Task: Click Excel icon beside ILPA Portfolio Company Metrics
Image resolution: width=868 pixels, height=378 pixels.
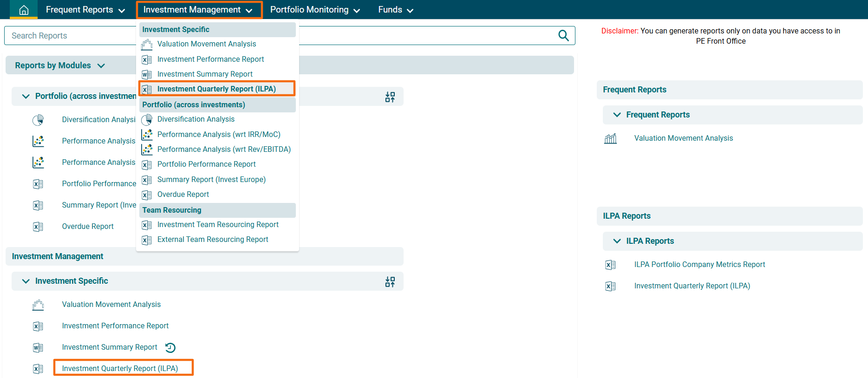Action: tap(610, 265)
